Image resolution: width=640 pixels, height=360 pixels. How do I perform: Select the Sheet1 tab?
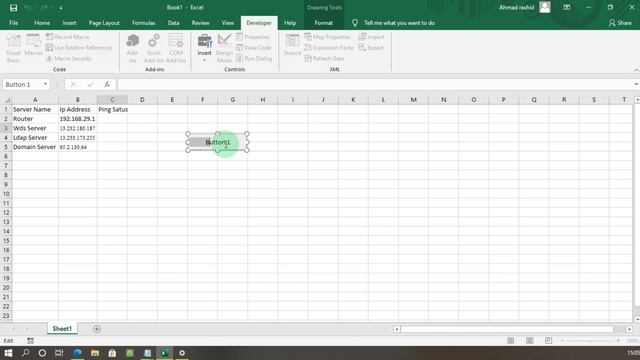[62, 329]
